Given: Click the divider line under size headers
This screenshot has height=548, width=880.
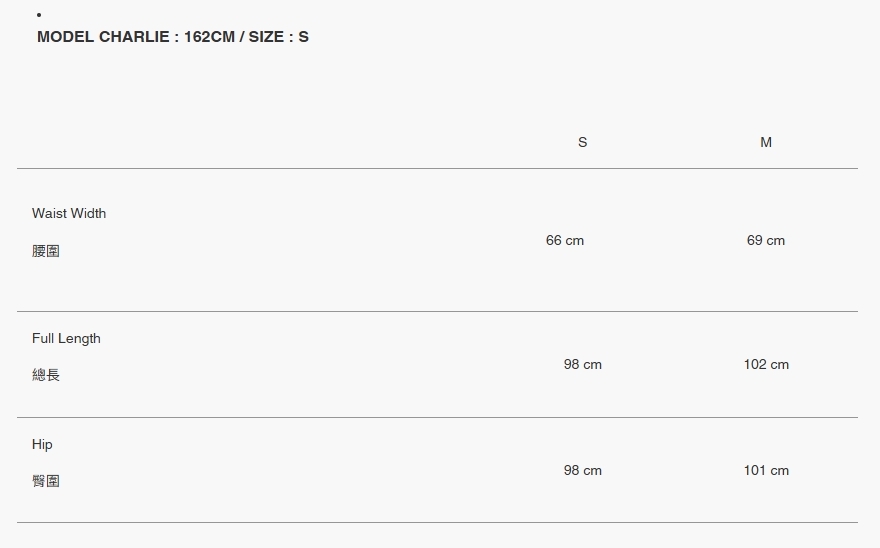Looking at the screenshot, I should (x=437, y=168).
